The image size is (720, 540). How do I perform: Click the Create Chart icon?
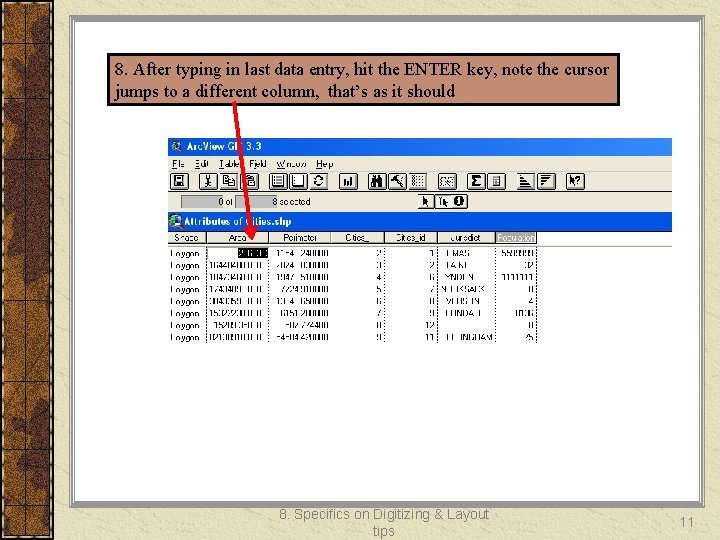coord(348,181)
